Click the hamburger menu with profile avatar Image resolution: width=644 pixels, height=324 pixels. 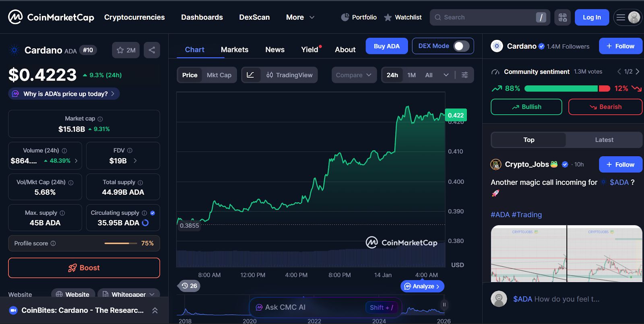pos(627,17)
